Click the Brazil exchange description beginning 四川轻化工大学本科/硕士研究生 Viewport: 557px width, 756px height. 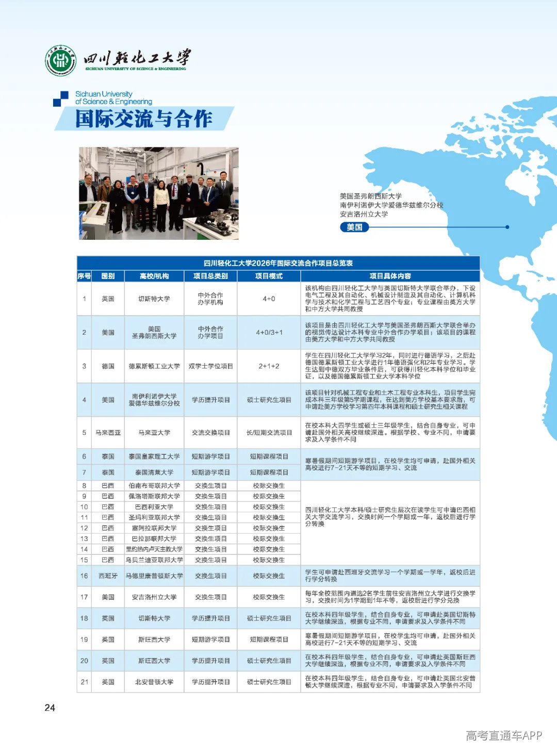[x=390, y=516]
